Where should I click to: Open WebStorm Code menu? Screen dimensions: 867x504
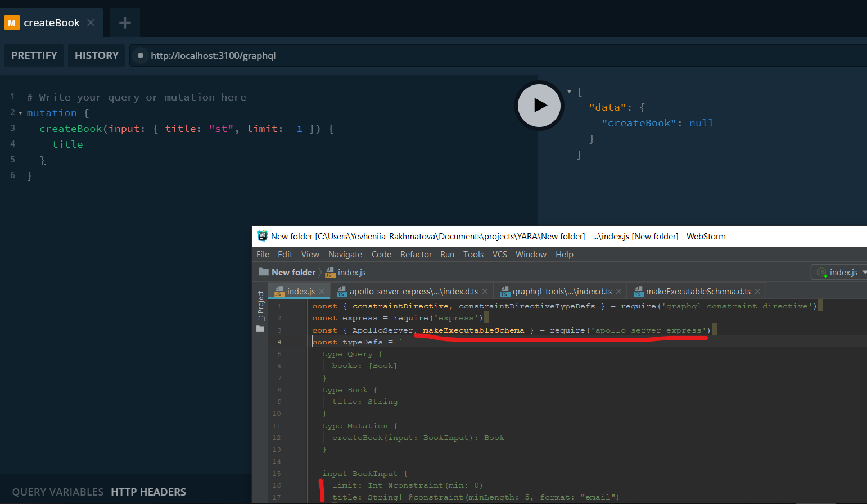coord(381,255)
